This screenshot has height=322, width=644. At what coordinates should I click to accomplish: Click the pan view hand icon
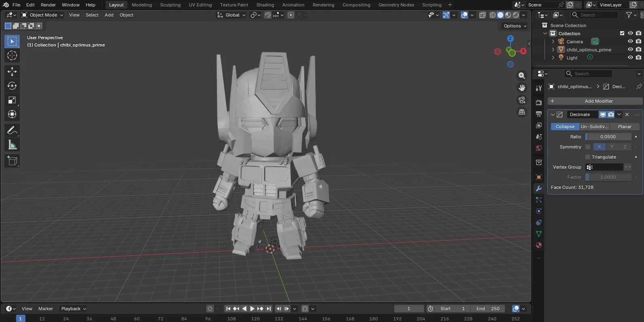click(x=522, y=88)
